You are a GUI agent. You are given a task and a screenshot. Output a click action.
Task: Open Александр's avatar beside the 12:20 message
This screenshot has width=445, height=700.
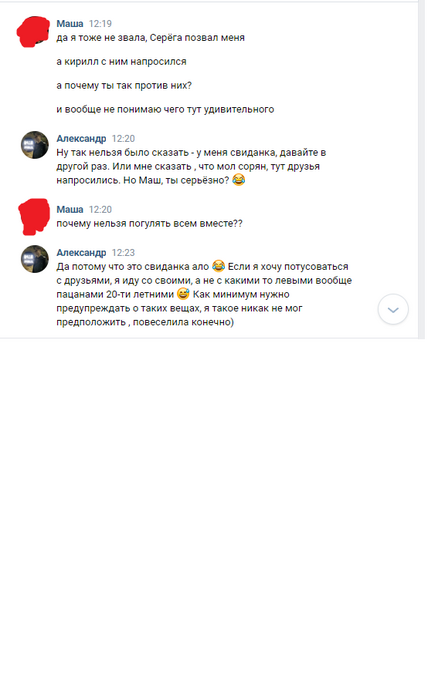click(x=34, y=145)
